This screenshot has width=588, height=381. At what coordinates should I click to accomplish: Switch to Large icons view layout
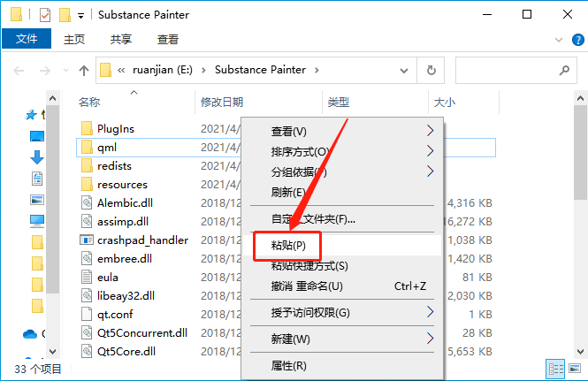[x=575, y=369]
